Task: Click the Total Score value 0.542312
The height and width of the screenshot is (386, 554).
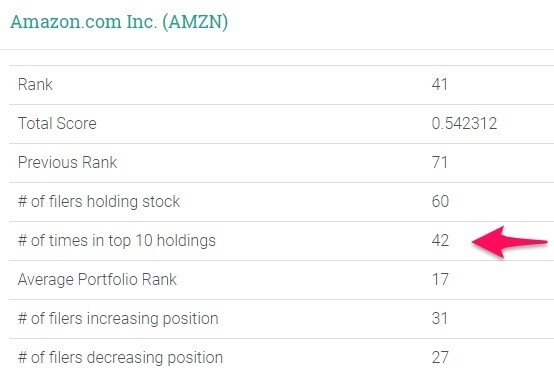Action: 464,124
